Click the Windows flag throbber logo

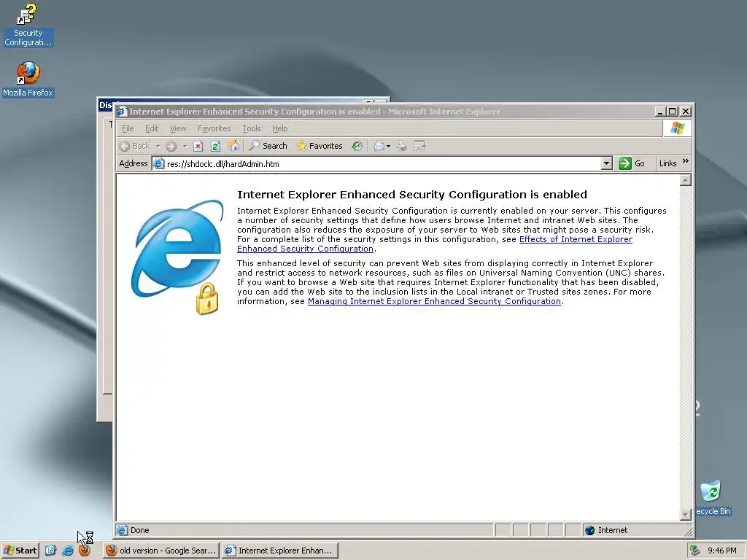pos(677,128)
